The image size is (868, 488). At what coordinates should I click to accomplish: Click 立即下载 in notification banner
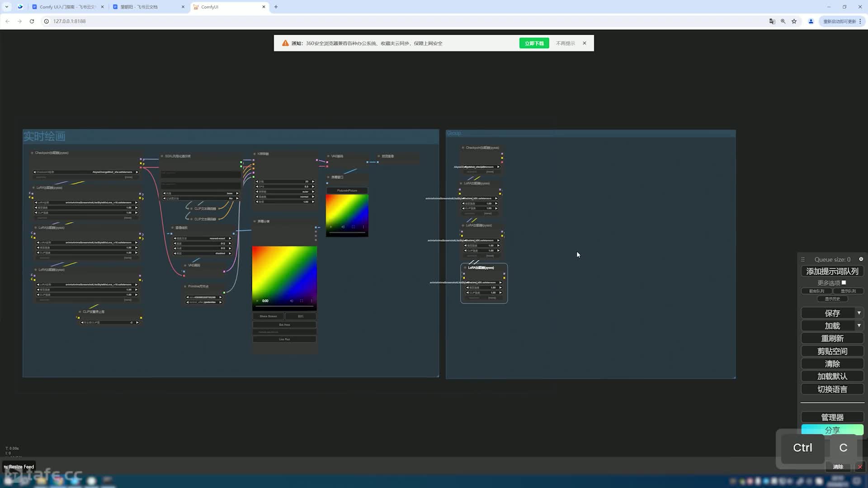(534, 43)
